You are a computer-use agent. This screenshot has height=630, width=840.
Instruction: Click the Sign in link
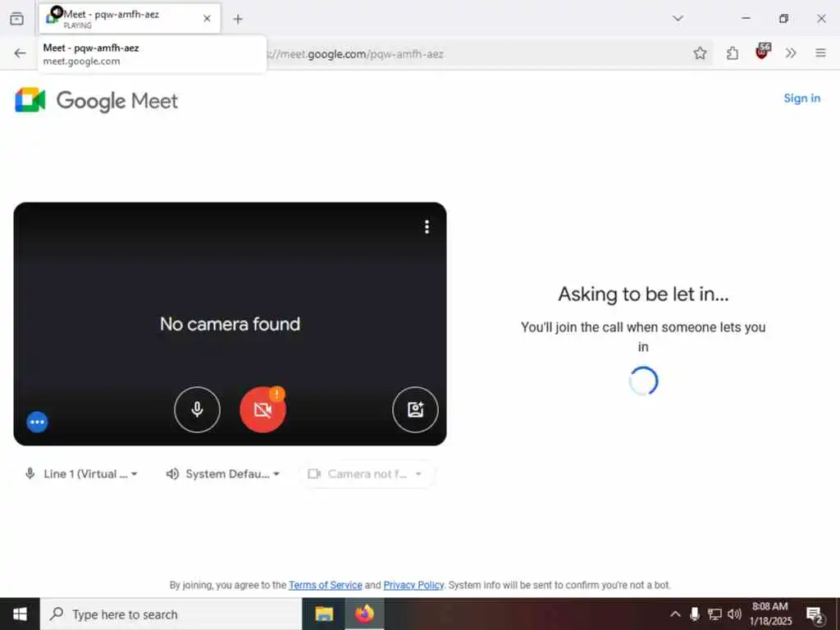802,98
